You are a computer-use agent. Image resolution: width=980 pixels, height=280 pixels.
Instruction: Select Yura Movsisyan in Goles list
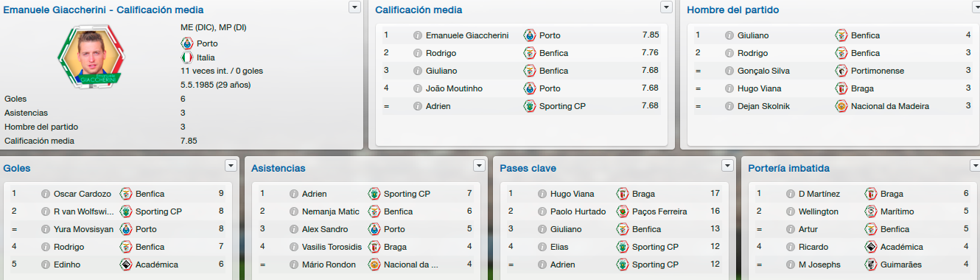83,229
